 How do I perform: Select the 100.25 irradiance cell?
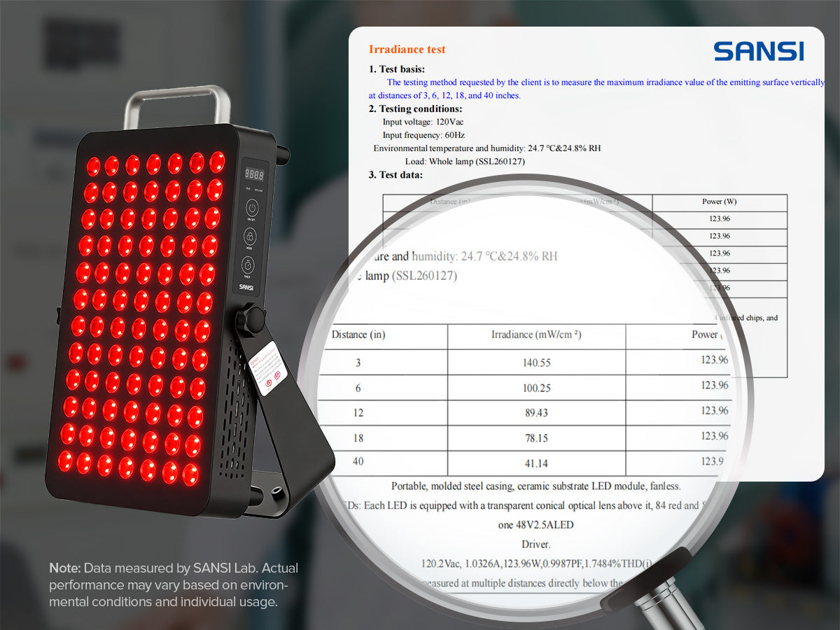pos(536,388)
